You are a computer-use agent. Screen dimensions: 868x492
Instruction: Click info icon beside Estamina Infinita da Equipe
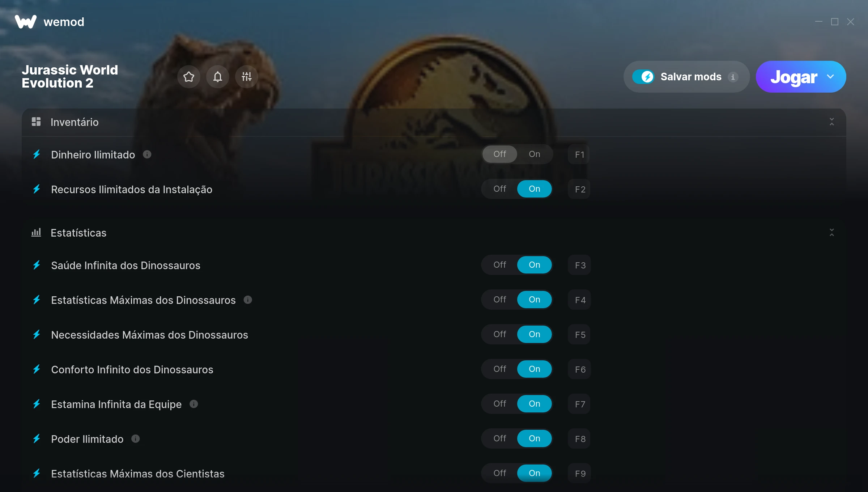pos(194,404)
